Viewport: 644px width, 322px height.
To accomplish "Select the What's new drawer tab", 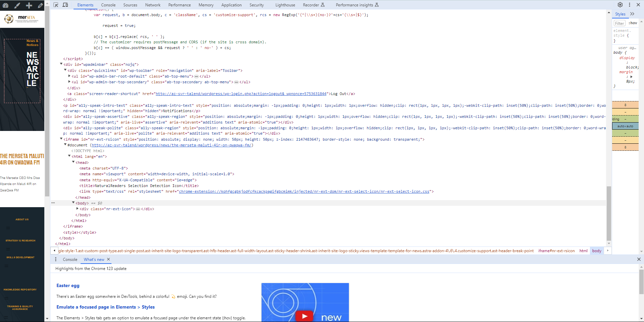I will pyautogui.click(x=94, y=260).
